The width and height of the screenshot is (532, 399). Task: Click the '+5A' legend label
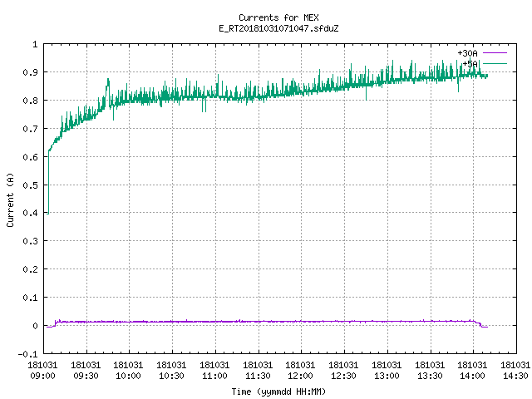pyautogui.click(x=470, y=64)
